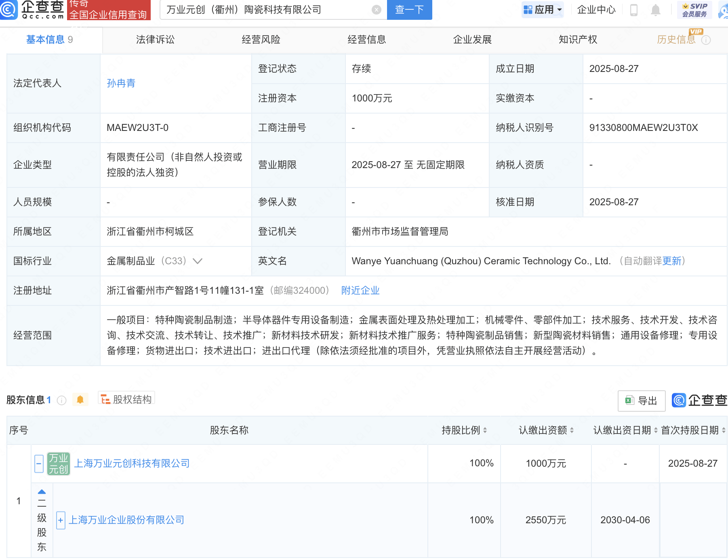Click the 附近企业 nearby companies link
This screenshot has height=560, width=728.
360,291
